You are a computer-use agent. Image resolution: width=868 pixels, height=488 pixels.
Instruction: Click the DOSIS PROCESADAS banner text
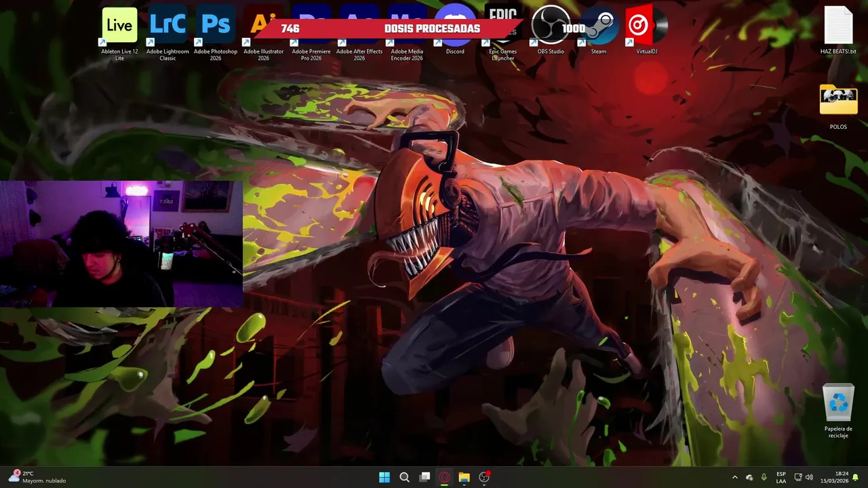pos(432,28)
